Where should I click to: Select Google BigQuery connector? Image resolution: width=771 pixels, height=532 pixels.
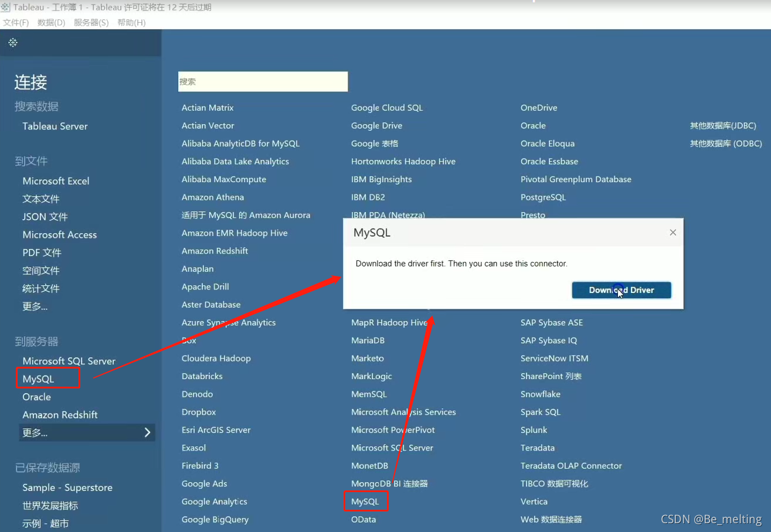pyautogui.click(x=215, y=520)
